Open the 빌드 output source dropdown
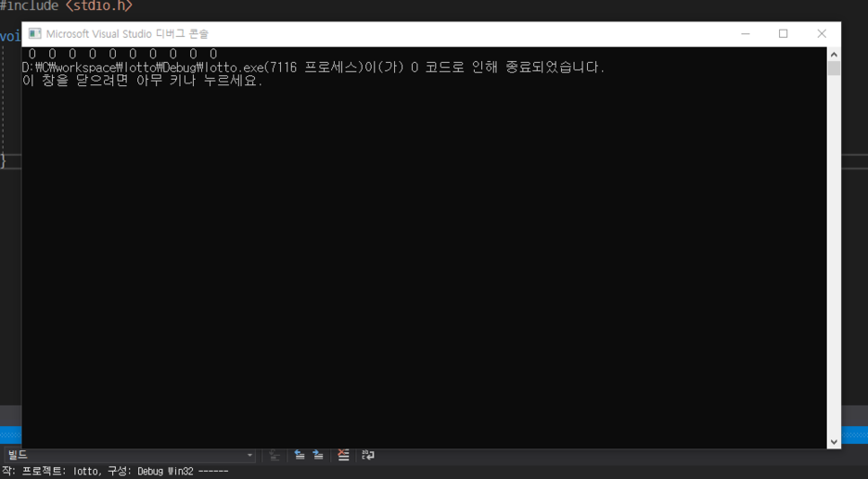The image size is (868, 479). tap(130, 455)
